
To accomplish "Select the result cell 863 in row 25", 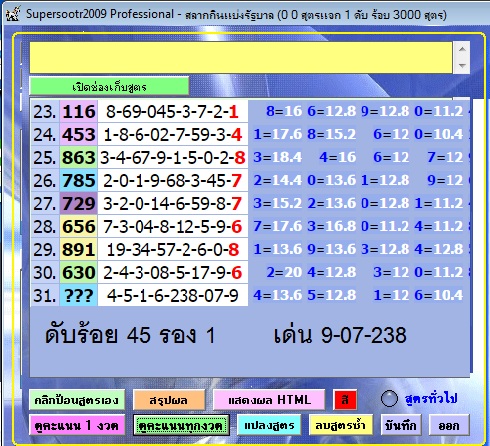I will (79, 157).
